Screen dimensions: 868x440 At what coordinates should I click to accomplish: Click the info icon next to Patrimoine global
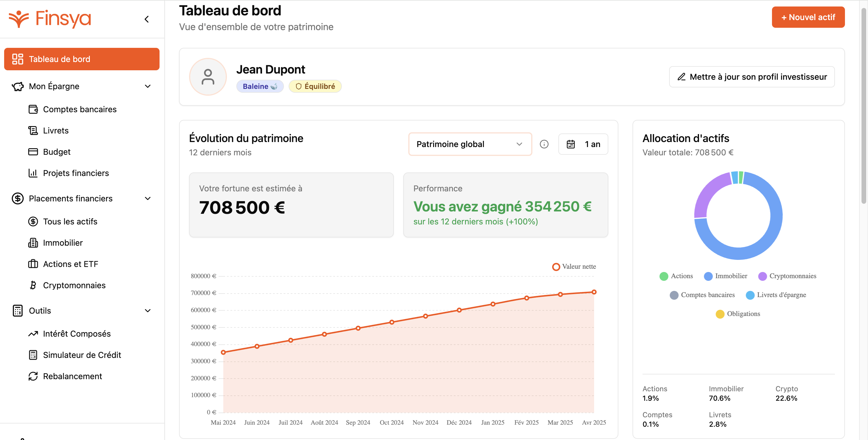[x=544, y=144]
